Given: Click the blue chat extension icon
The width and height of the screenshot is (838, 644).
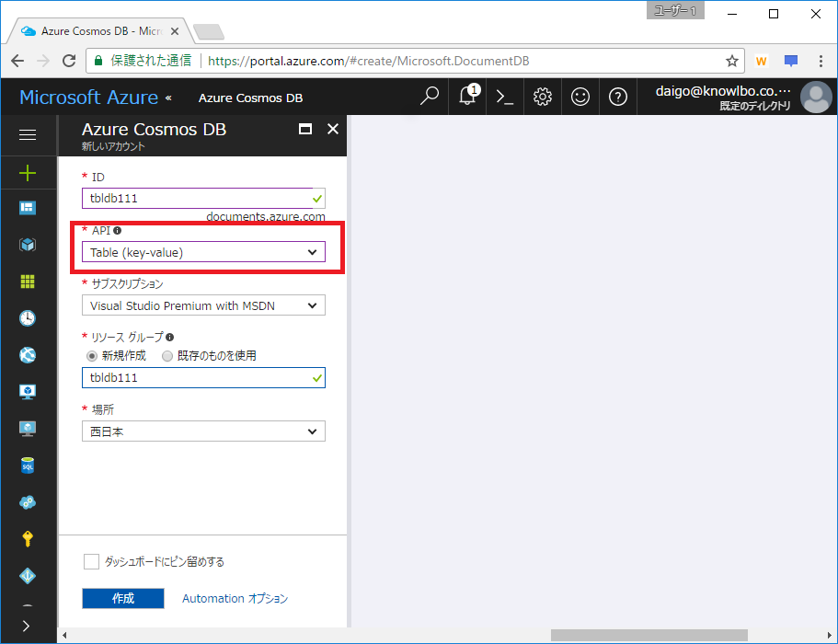Looking at the screenshot, I should (x=791, y=61).
